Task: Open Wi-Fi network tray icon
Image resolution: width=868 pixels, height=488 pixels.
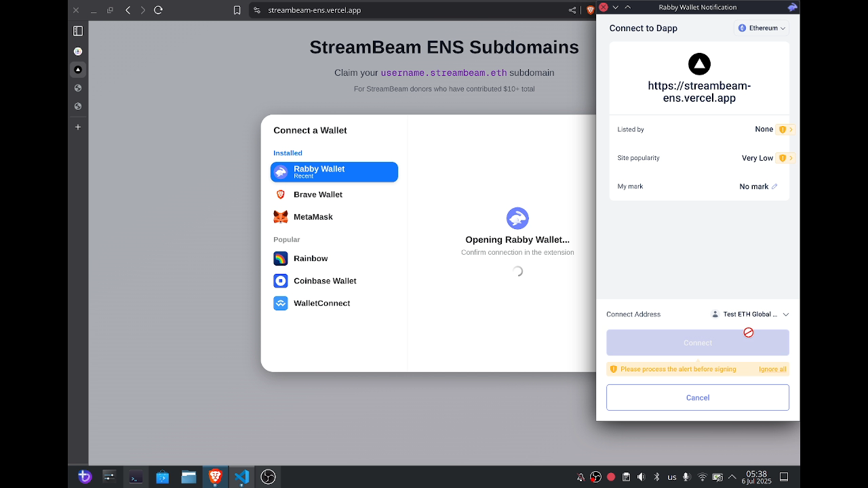Action: pyautogui.click(x=703, y=477)
